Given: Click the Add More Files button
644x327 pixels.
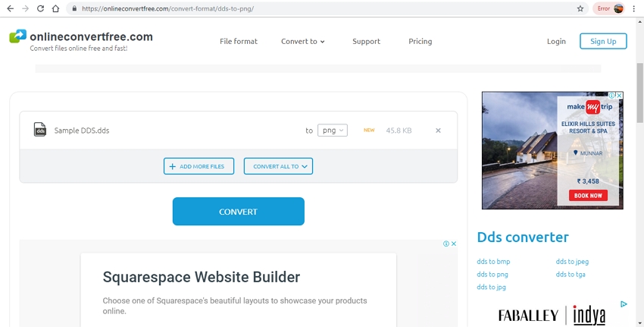Looking at the screenshot, I should tap(199, 166).
